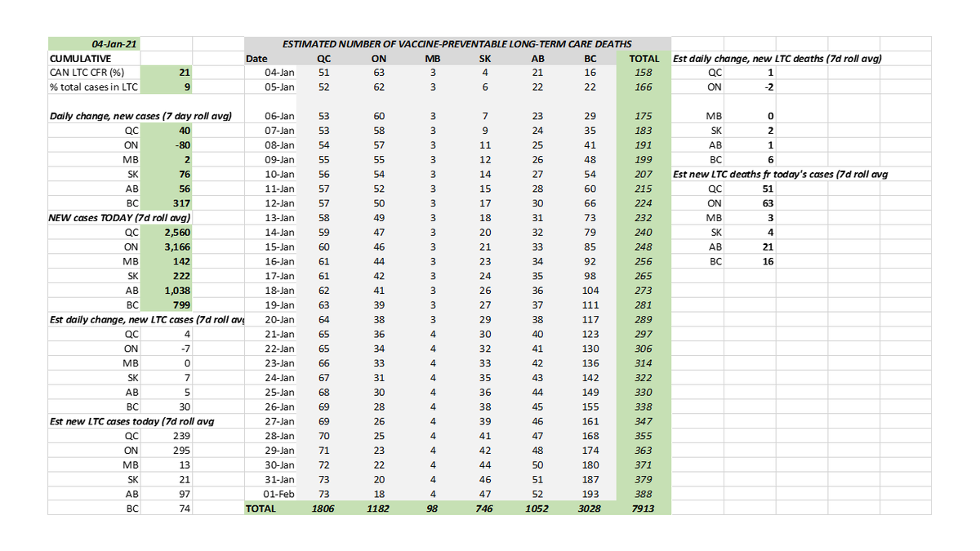Click the ON LTC case change -7
980x551 pixels.
point(167,349)
